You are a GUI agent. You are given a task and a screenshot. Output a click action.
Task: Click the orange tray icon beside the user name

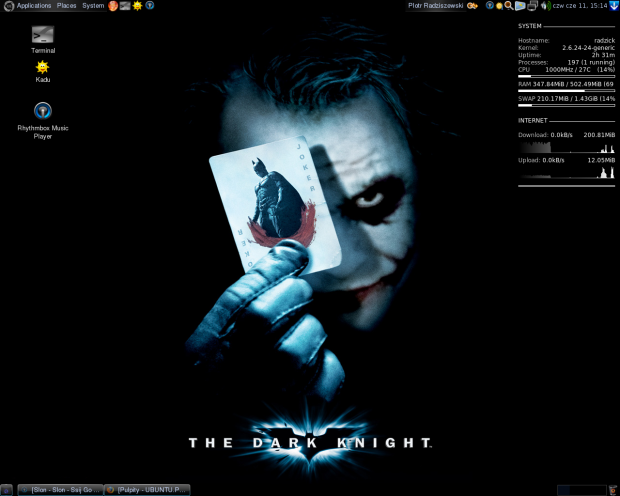point(472,6)
